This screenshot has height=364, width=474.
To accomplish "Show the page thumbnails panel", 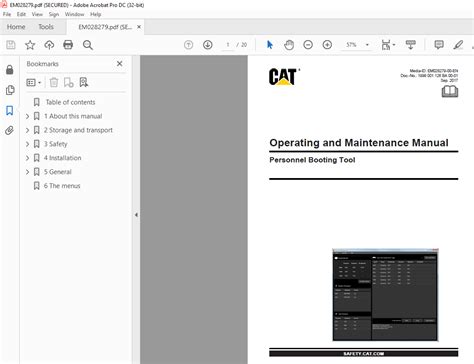I will (10, 90).
